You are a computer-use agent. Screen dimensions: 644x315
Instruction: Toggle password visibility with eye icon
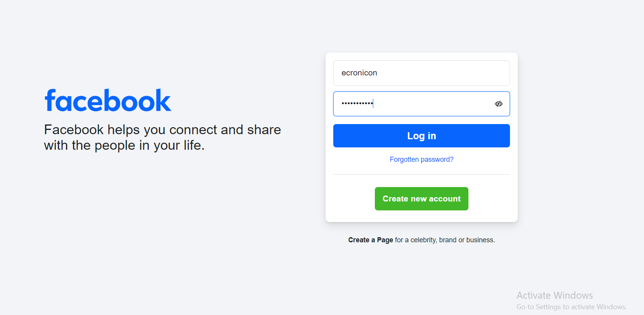click(x=498, y=103)
